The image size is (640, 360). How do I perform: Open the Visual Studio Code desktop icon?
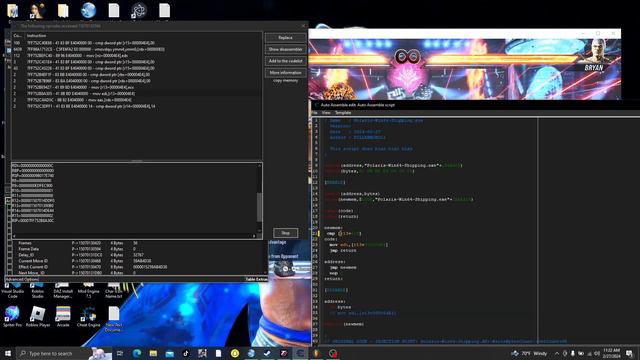[12, 290]
